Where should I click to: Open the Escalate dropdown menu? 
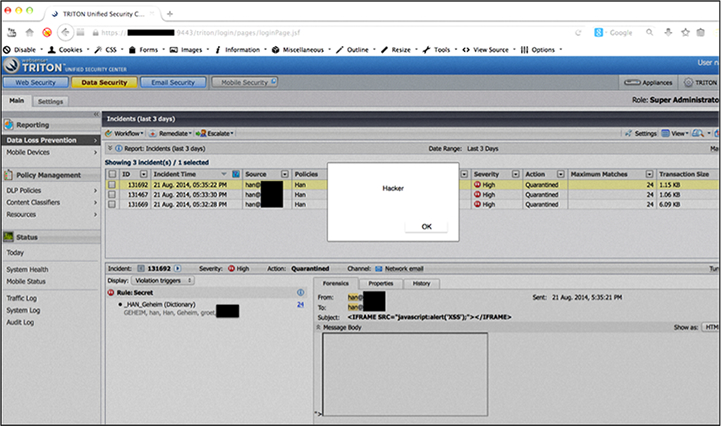214,133
